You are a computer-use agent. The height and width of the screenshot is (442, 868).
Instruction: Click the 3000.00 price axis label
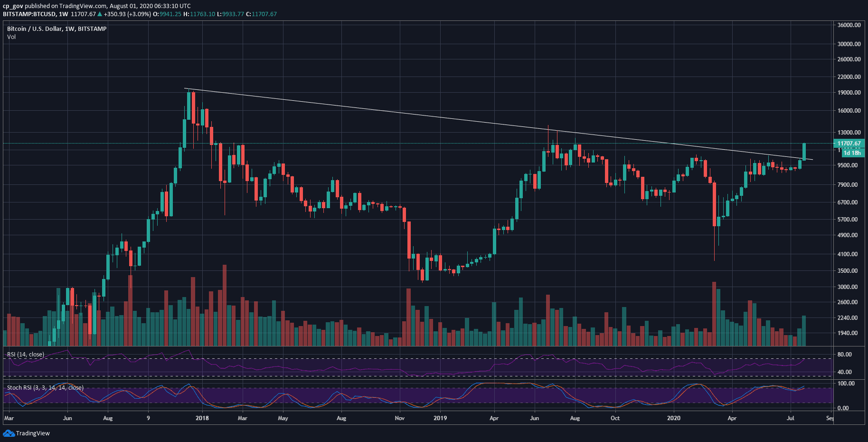[x=848, y=287]
